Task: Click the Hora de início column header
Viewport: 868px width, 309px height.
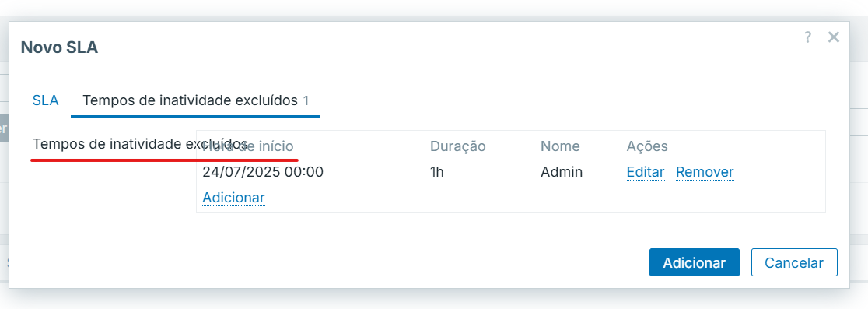Action: pyautogui.click(x=248, y=146)
